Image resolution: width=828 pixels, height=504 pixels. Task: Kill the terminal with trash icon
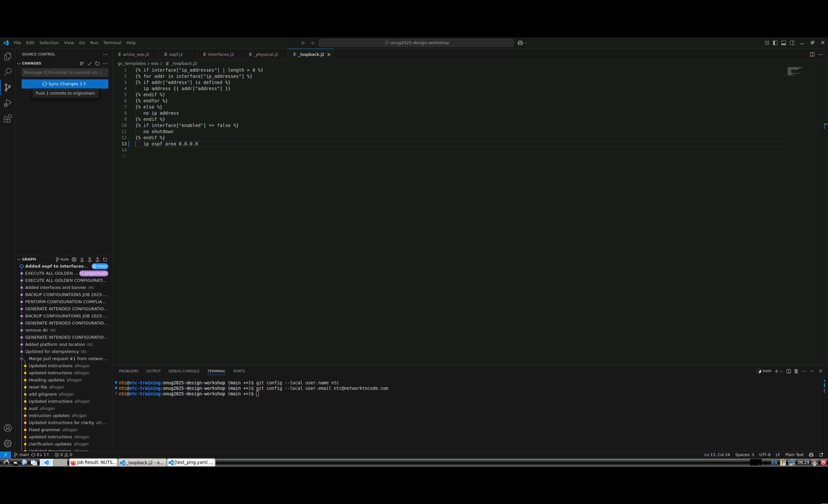click(796, 371)
